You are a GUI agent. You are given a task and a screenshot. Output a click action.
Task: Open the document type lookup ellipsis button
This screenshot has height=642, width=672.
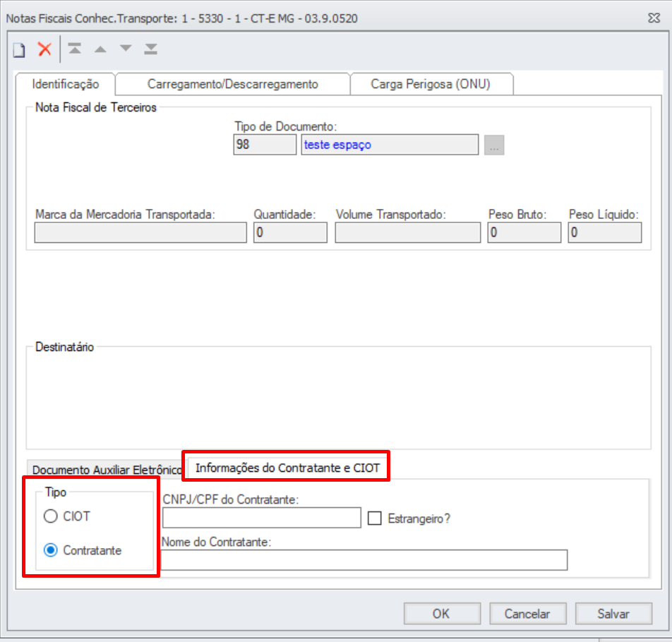pyautogui.click(x=493, y=145)
